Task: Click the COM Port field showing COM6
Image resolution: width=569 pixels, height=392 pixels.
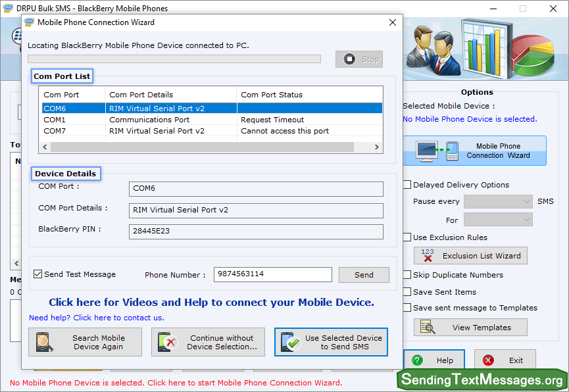Action: pos(256,189)
